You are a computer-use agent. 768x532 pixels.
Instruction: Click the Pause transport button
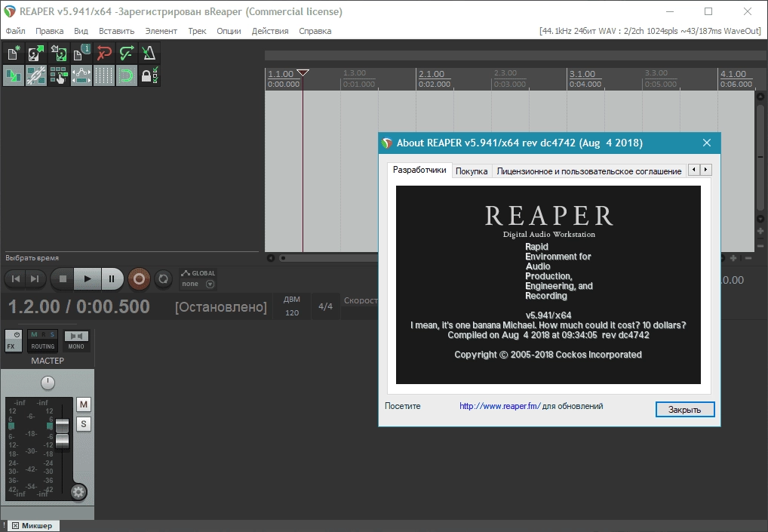point(112,278)
